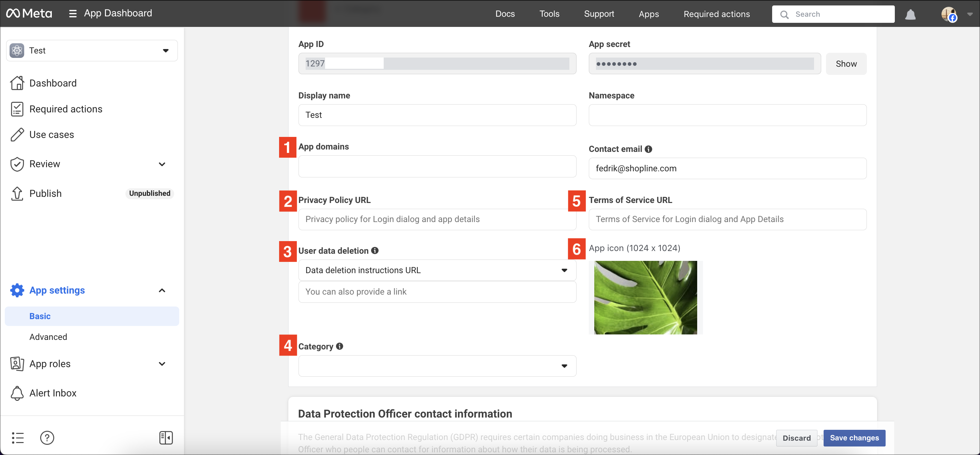Image resolution: width=980 pixels, height=455 pixels.
Task: Select the Advanced settings item
Action: (48, 337)
